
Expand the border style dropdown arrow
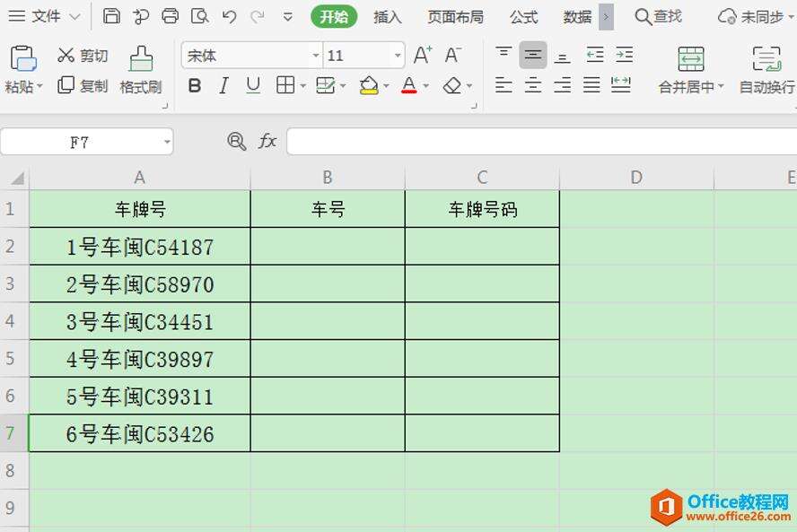pos(303,85)
